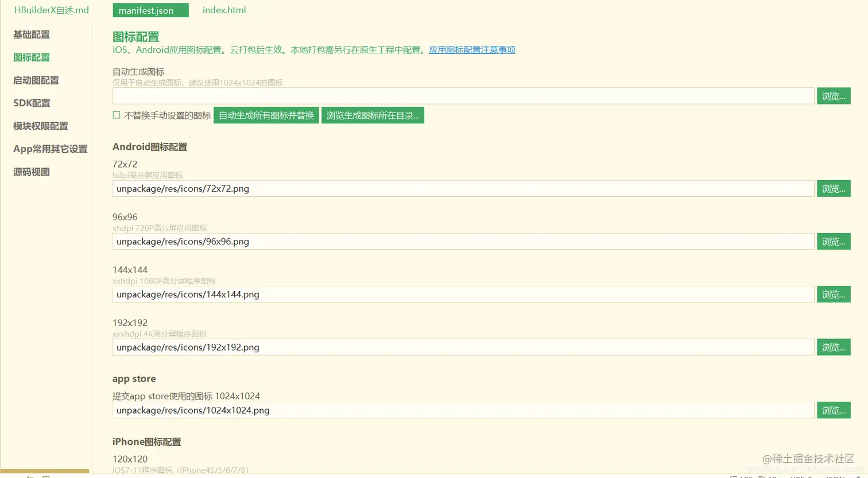This screenshot has height=478, width=868.
Task: Select the manifest.json tab
Action: [150, 10]
